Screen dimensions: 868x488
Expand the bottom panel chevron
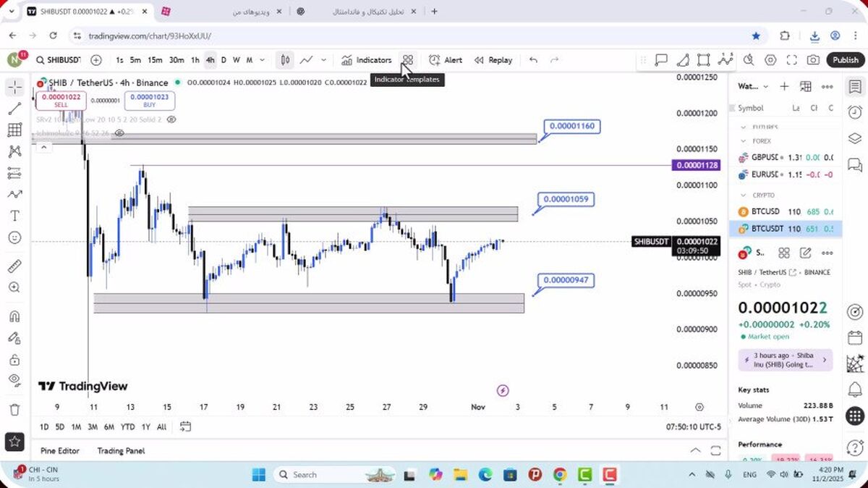(695, 450)
